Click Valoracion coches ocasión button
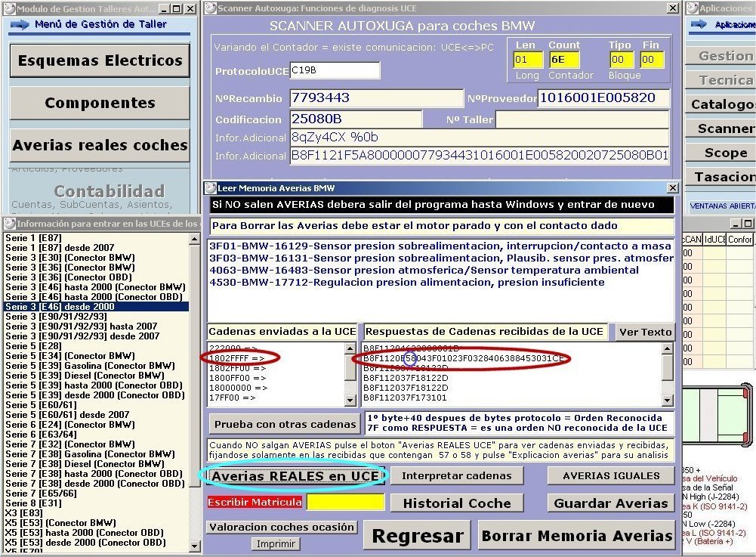This screenshot has width=756, height=557. click(x=282, y=527)
